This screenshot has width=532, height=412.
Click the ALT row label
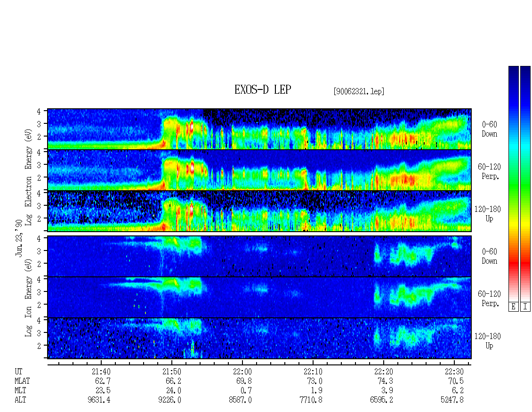click(x=20, y=400)
